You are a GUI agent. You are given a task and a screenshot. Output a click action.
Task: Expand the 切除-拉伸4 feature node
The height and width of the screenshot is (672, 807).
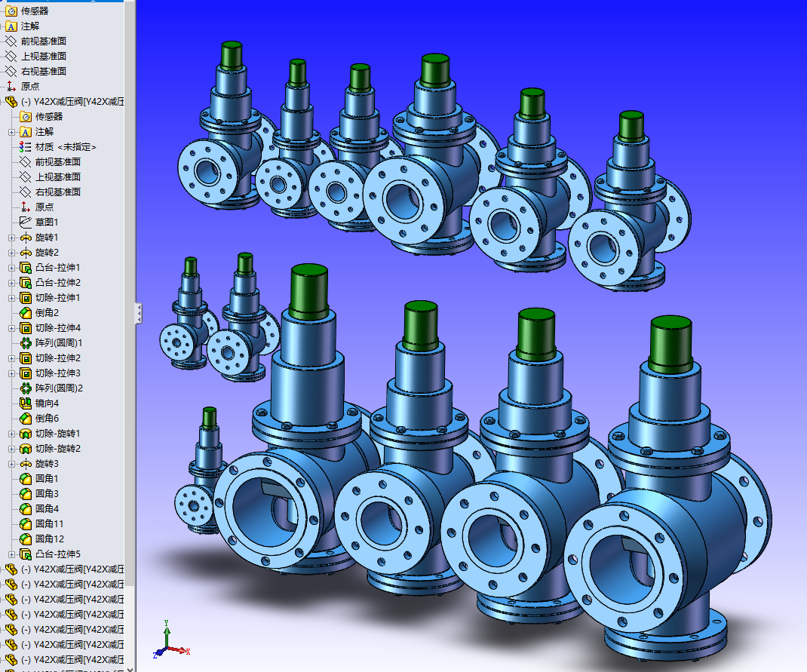12,328
